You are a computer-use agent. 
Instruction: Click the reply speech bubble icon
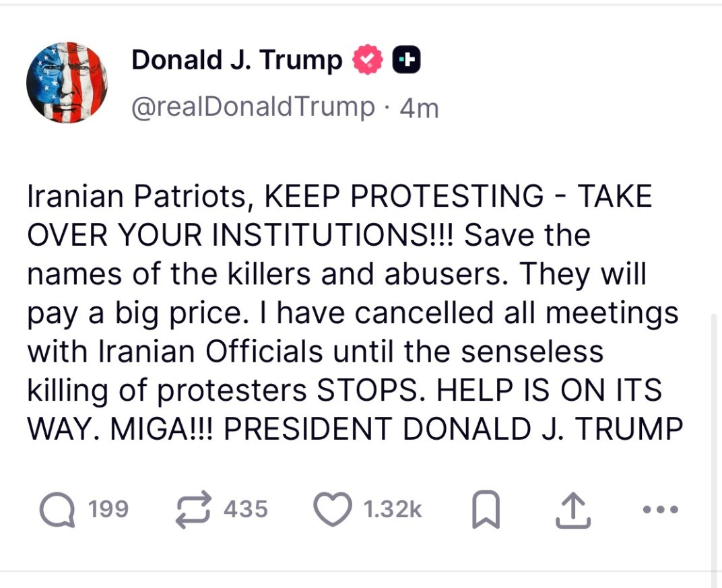click(x=56, y=511)
